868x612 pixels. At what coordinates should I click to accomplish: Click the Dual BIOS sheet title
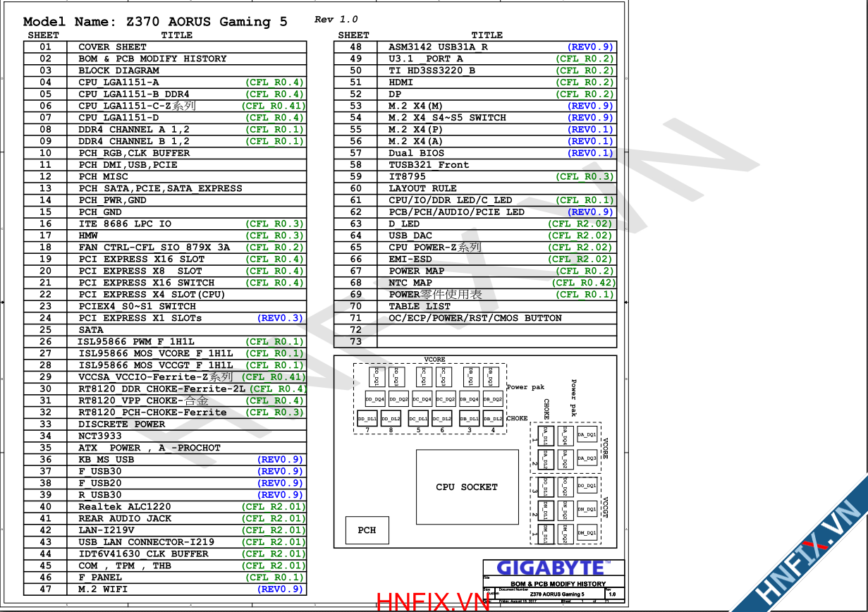click(416, 153)
